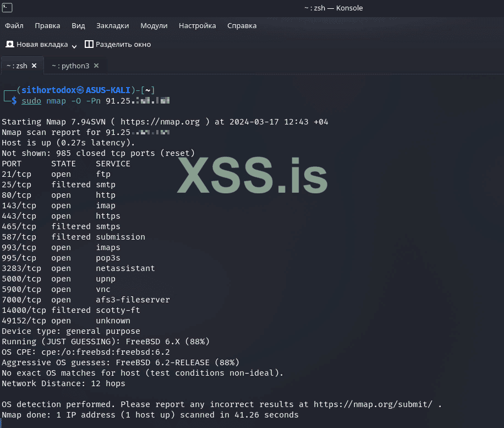Click the 80/tcp open http row
The width and height of the screenshot is (504, 428).
[58, 195]
